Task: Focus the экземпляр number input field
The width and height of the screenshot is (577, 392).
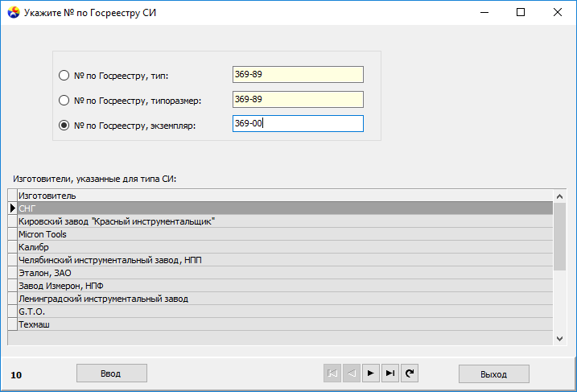Action: (x=298, y=124)
